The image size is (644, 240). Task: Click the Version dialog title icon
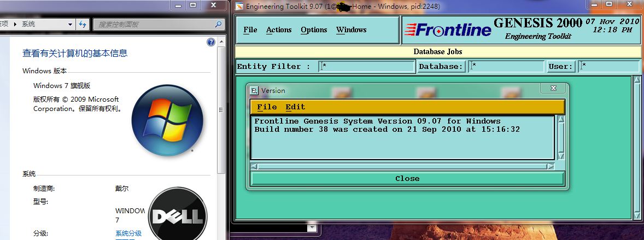254,90
